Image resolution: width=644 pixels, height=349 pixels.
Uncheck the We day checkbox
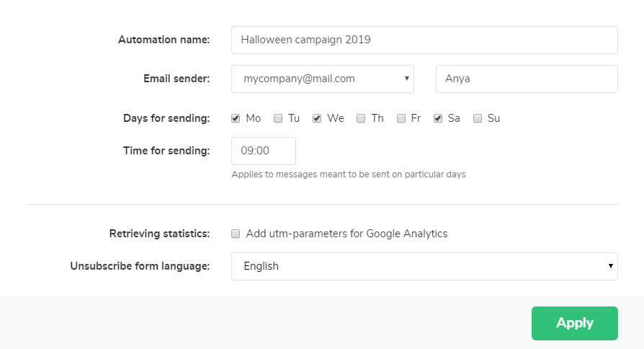317,119
